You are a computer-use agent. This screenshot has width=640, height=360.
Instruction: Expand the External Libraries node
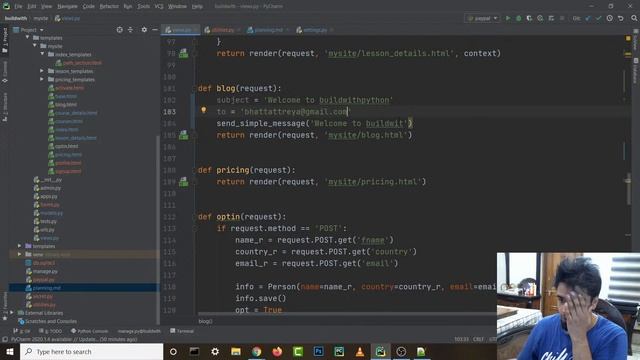(12, 313)
